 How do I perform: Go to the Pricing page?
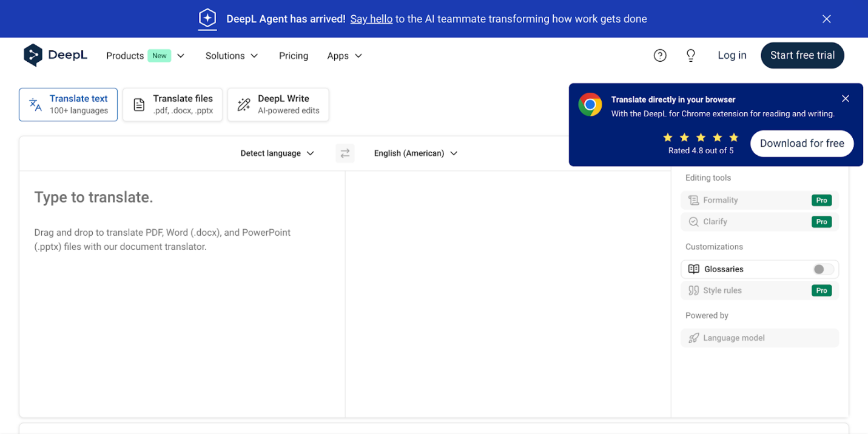coord(294,56)
